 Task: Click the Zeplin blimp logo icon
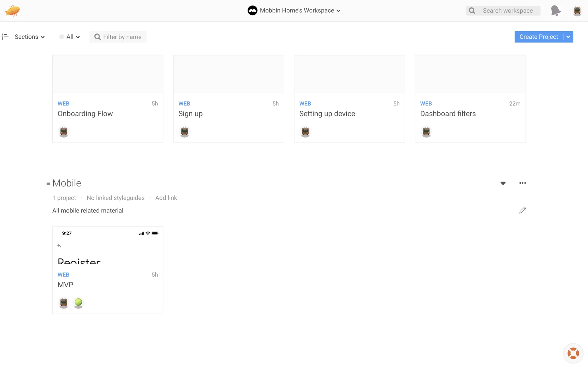click(x=13, y=10)
